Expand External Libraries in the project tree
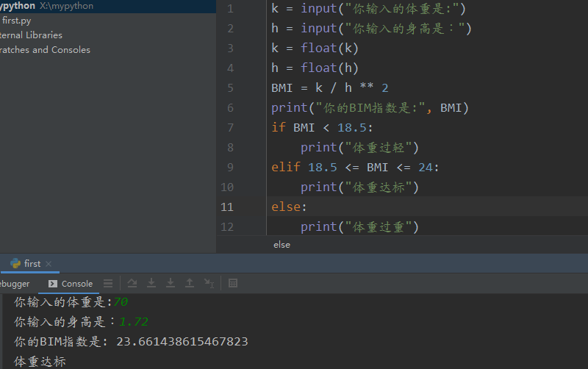 [31, 35]
